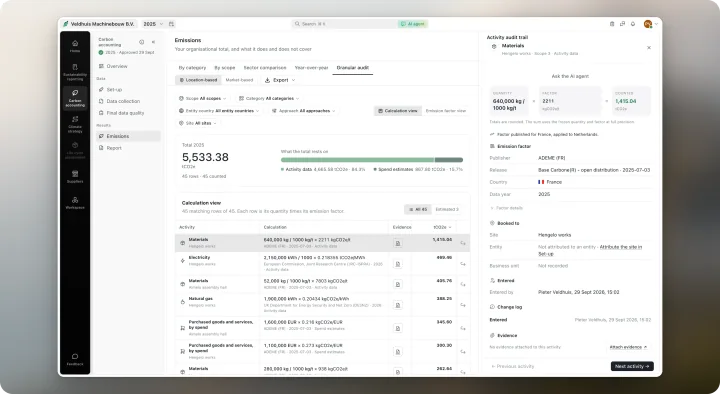The image size is (720, 394).
Task: Open audit trail arrow for the 1,415.04 row
Action: (463, 243)
